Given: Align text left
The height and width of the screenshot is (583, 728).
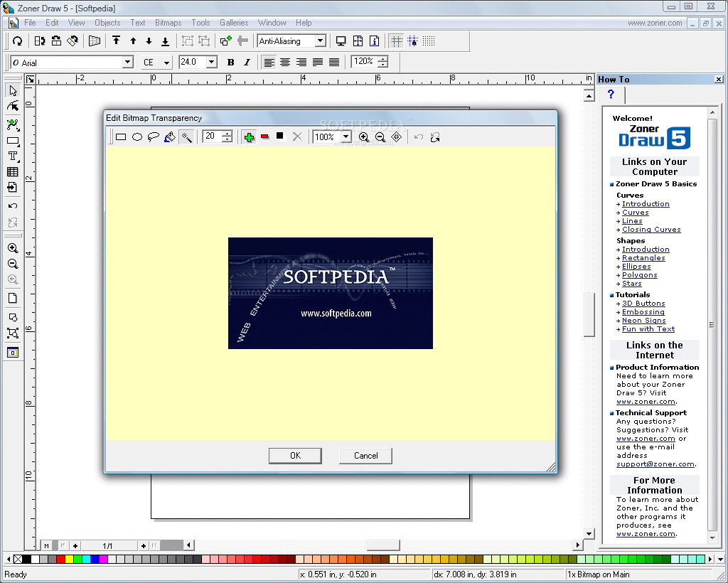Looking at the screenshot, I should coord(269,62).
